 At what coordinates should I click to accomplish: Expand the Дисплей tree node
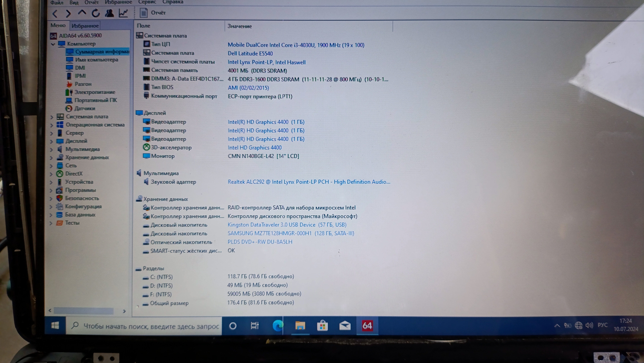[x=51, y=142]
